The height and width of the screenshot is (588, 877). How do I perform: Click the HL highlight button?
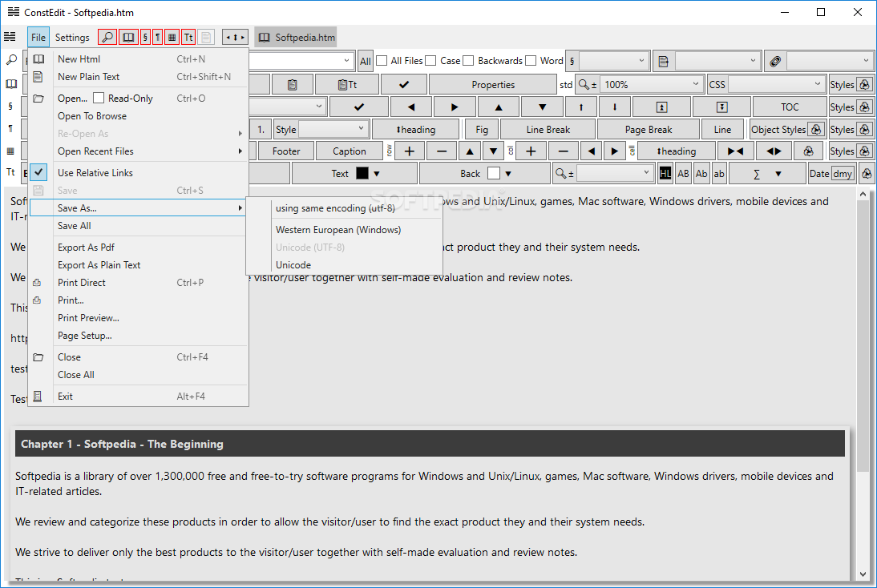tap(665, 173)
